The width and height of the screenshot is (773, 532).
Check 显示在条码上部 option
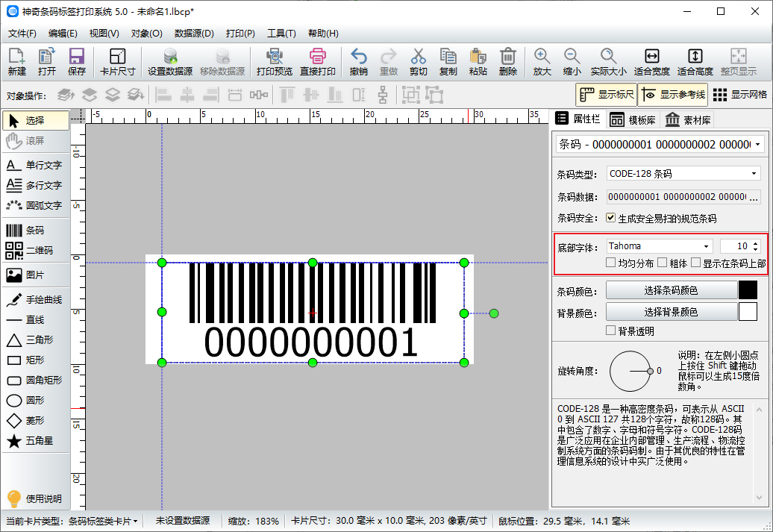point(695,263)
